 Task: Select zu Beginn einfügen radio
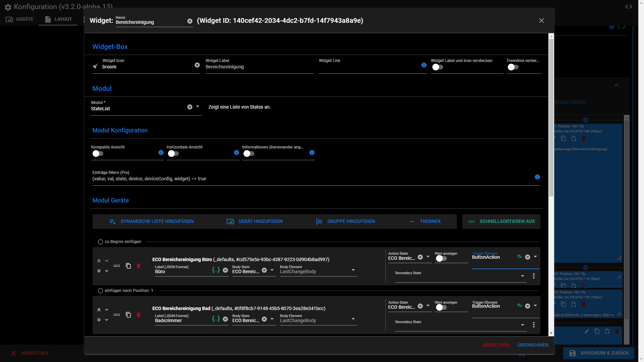pos(100,242)
